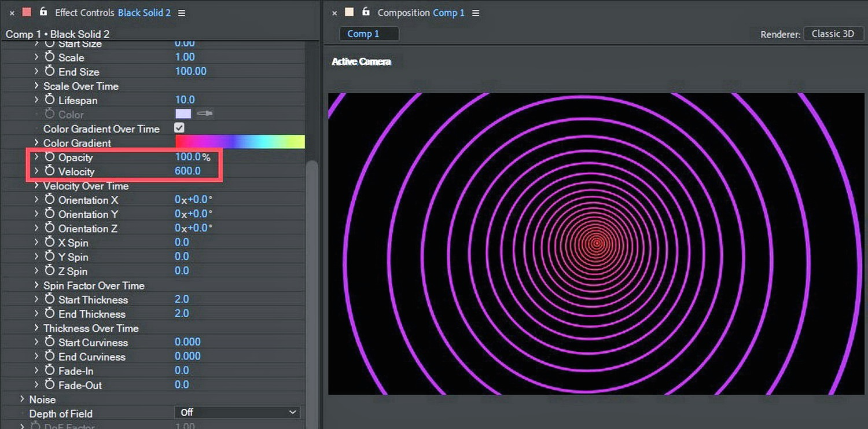Expand the Velocity Over Time group
Screen dimensions: 868x429
coord(36,185)
